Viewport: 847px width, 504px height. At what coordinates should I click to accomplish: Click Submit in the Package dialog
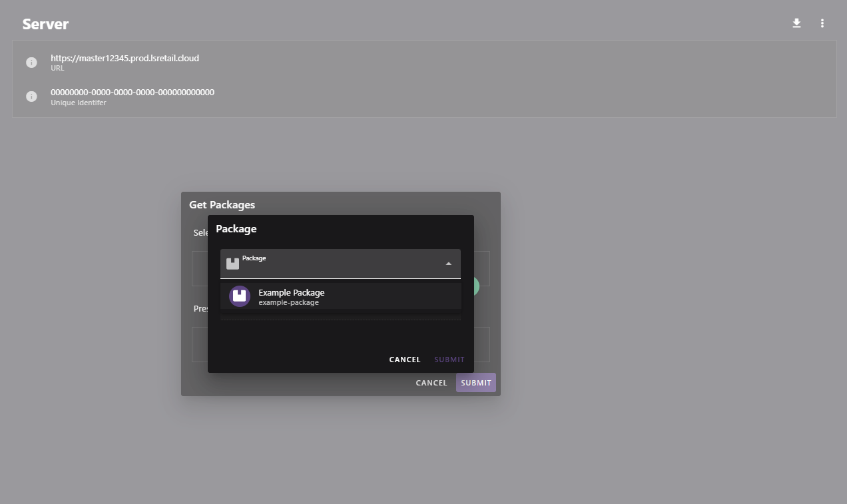[449, 360]
